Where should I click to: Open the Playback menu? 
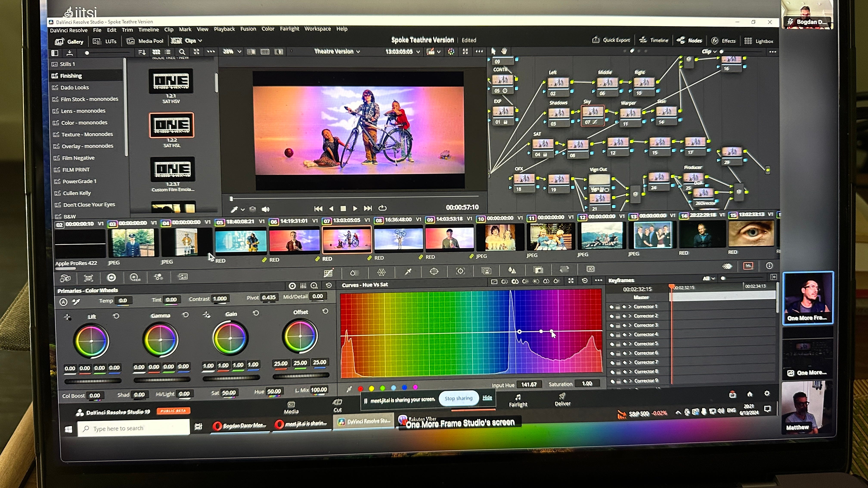pyautogui.click(x=224, y=29)
